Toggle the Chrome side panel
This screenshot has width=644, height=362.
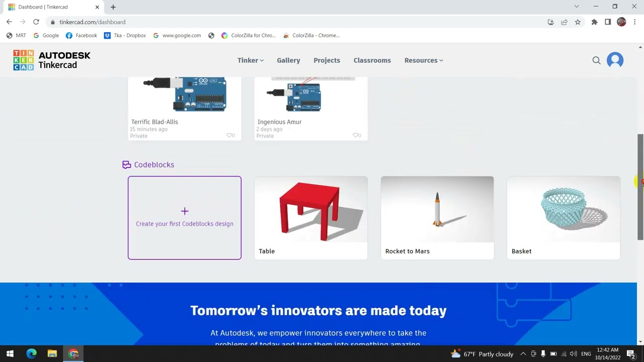[x=608, y=22]
